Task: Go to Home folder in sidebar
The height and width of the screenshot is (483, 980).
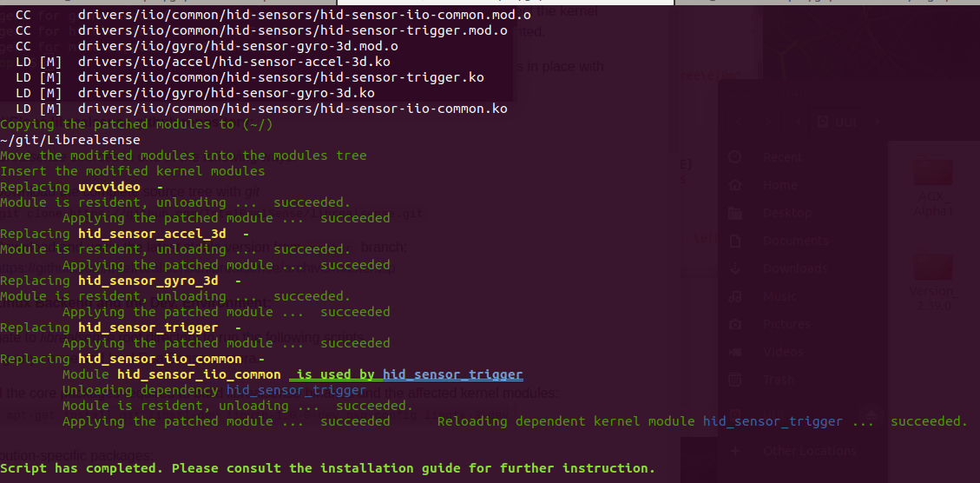Action: tap(779, 185)
